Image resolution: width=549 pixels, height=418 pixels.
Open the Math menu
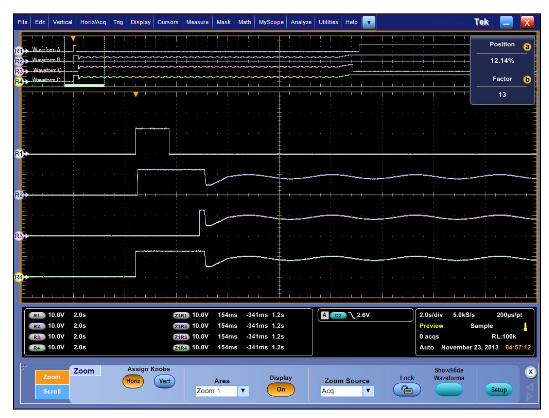point(244,22)
